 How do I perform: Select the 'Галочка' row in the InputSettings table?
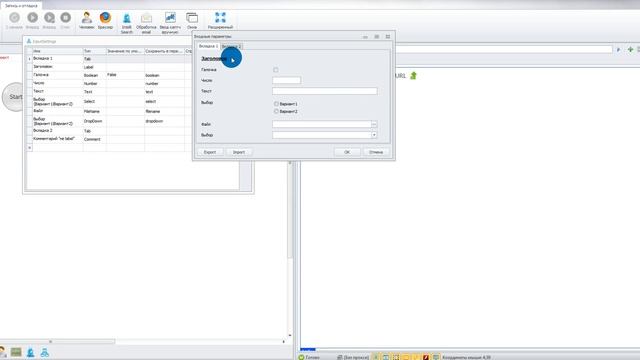(x=58, y=75)
